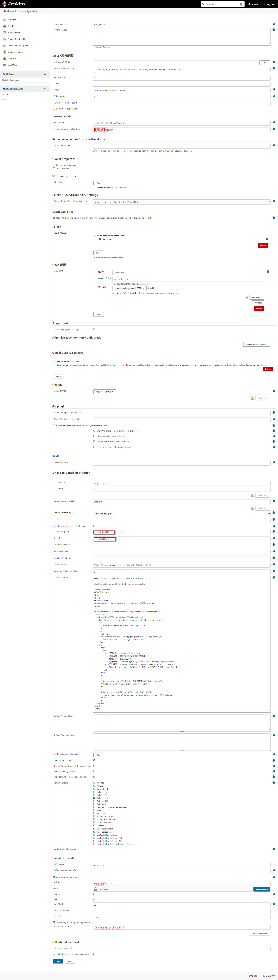
Task: Click the New Item sidebar icon
Action: pyautogui.click(x=5, y=20)
